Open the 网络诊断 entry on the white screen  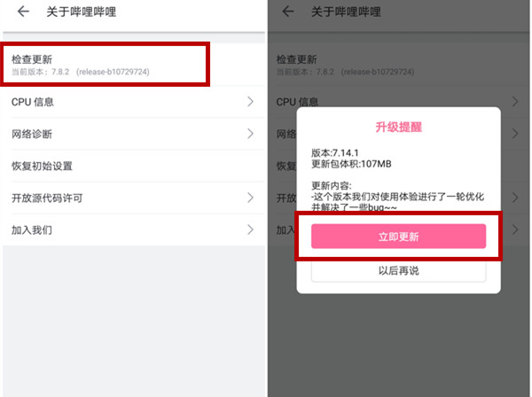tap(134, 134)
